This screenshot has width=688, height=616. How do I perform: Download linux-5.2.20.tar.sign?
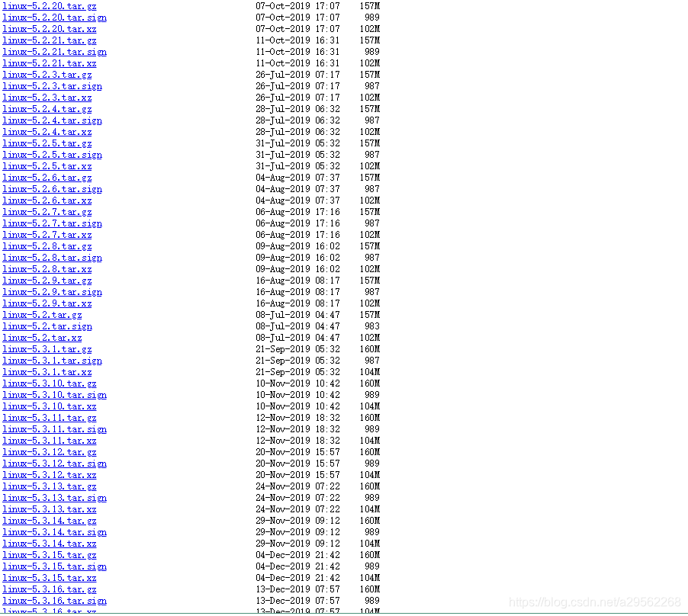pyautogui.click(x=54, y=18)
